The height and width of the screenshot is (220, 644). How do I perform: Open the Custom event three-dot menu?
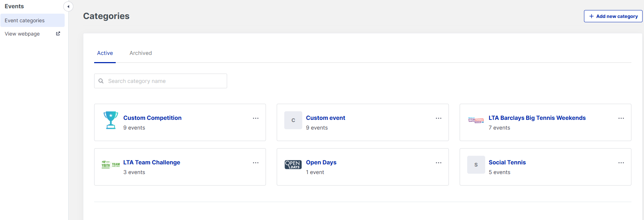click(x=438, y=118)
